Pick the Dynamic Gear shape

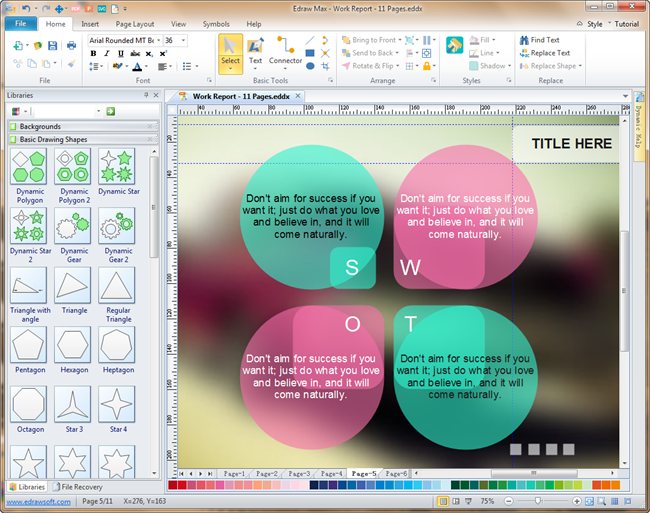pos(74,225)
